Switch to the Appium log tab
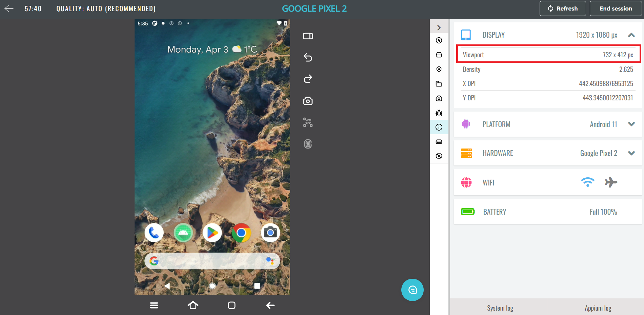The height and width of the screenshot is (315, 644). tap(598, 308)
